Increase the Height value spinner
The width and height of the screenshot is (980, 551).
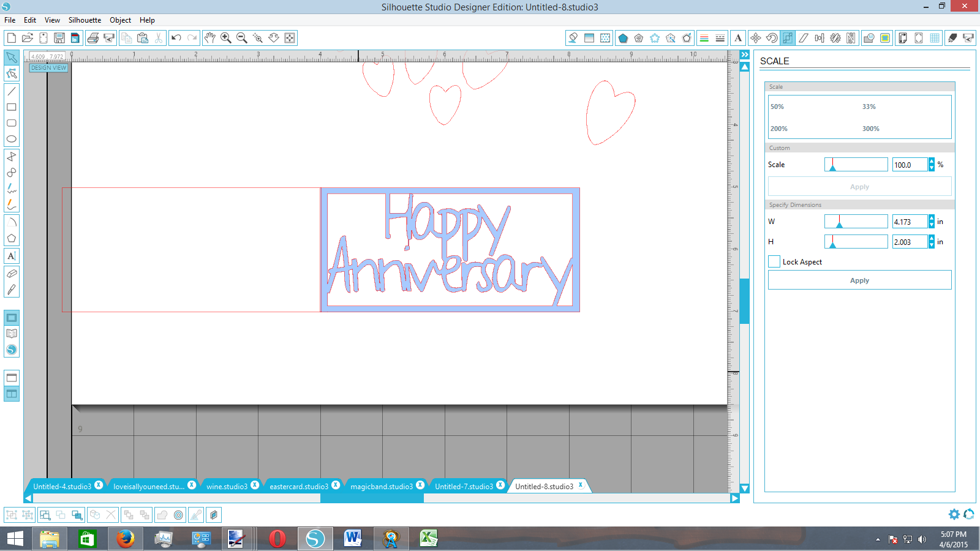tap(932, 239)
